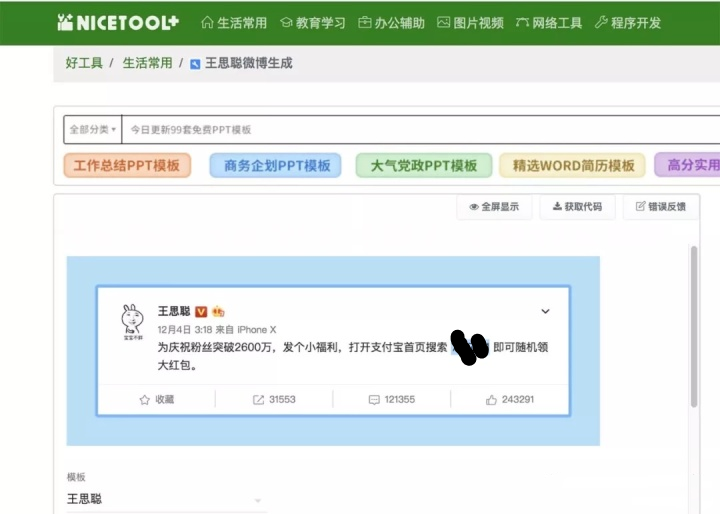Viewport: 720px width, 514px height.
Task: Click the comment count 121355
Action: [x=399, y=400]
